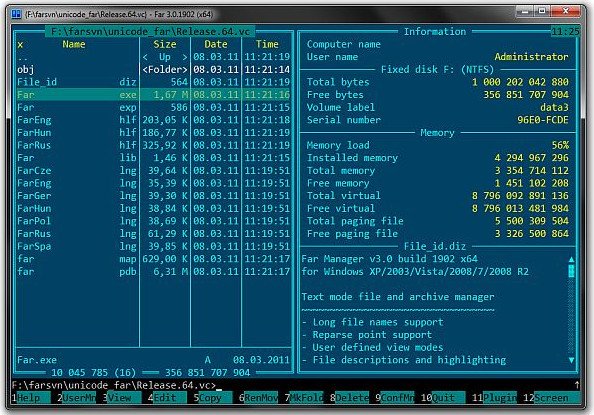
Task: Click the total size '10 045 785 (16)' footer
Action: [94, 373]
